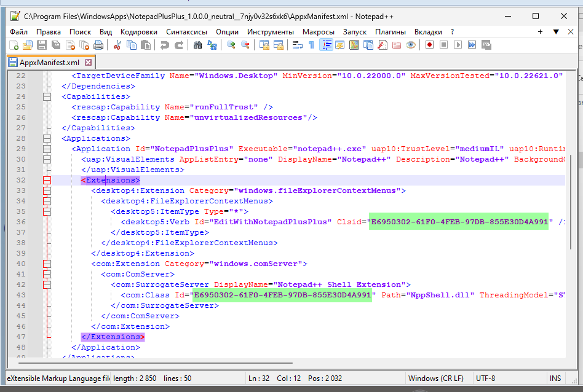Image resolution: width=583 pixels, height=392 pixels.
Task: Open Folder as Workspace toolbar icon
Action: [x=397, y=45]
